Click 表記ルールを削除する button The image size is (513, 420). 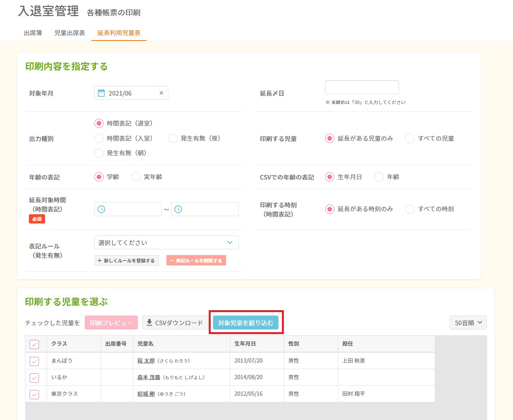click(x=196, y=260)
